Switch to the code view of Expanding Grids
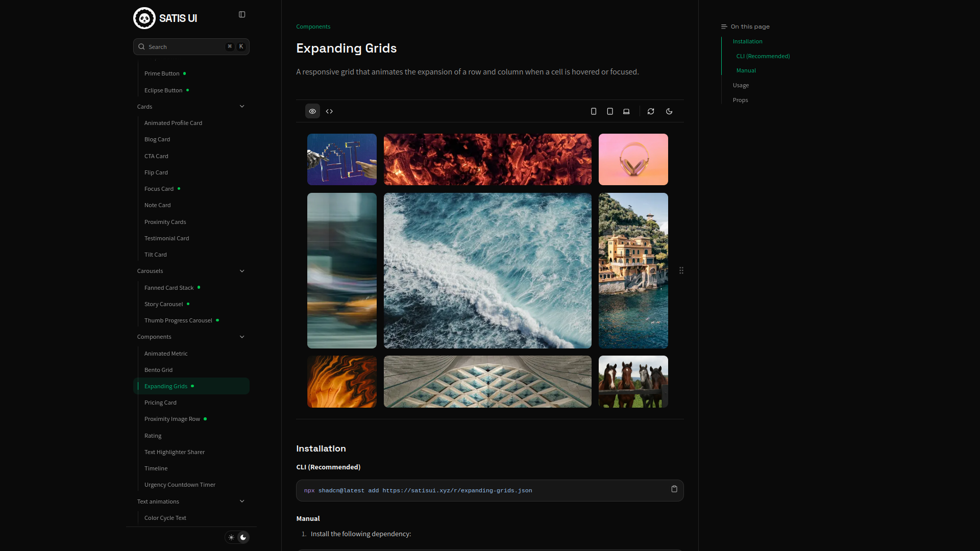Image resolution: width=980 pixels, height=551 pixels. 329,111
